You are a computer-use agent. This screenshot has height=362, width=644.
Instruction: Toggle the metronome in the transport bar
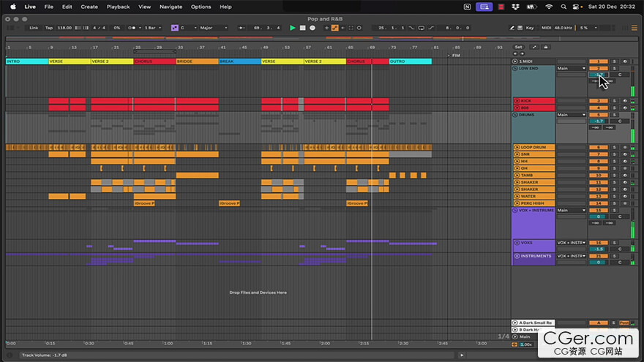pos(133,28)
